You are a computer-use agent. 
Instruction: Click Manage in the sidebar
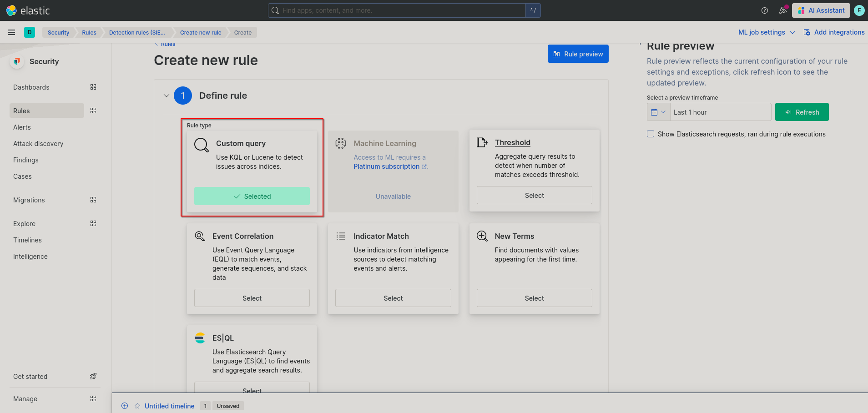pyautogui.click(x=25, y=398)
